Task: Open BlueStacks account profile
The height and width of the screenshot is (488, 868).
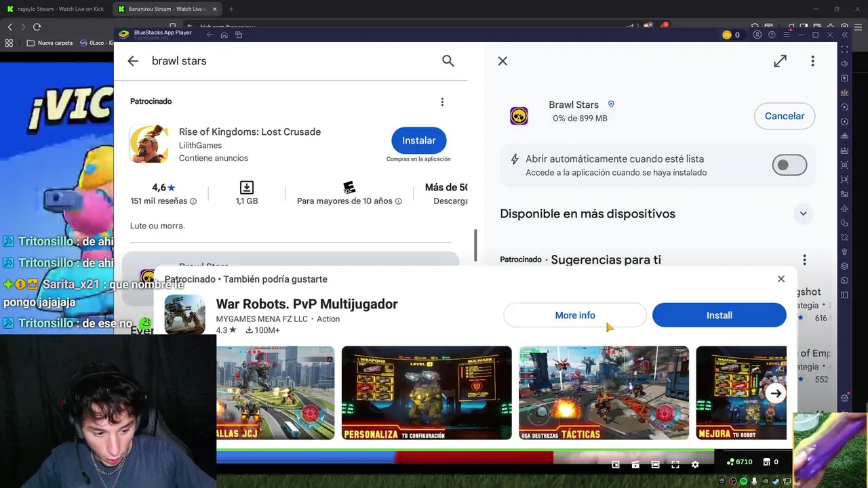Action: 757,35
